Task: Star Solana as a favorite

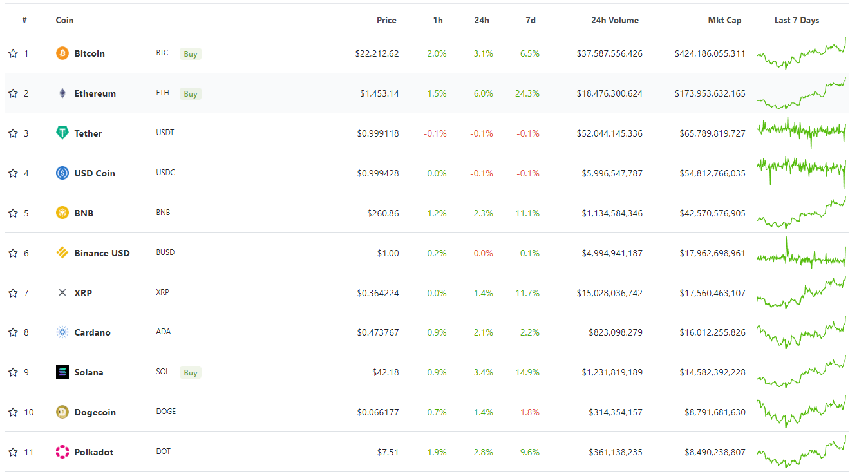Action: click(x=13, y=372)
